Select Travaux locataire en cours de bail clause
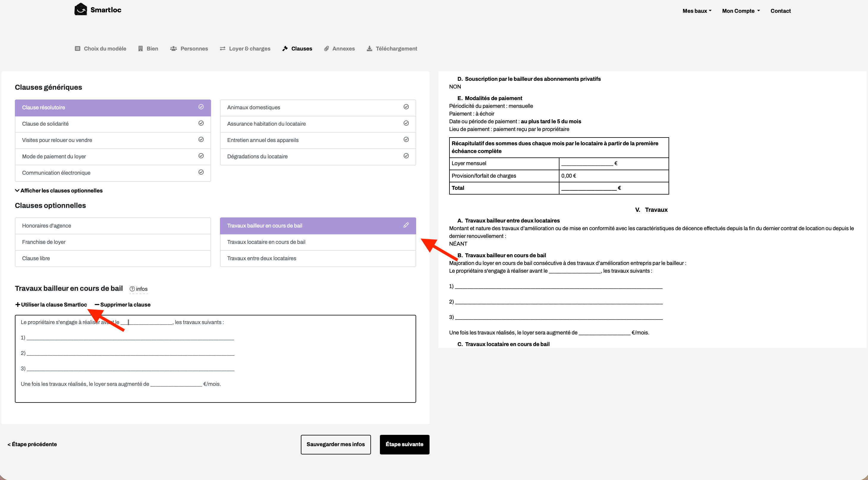This screenshot has width=868, height=480. tap(318, 242)
